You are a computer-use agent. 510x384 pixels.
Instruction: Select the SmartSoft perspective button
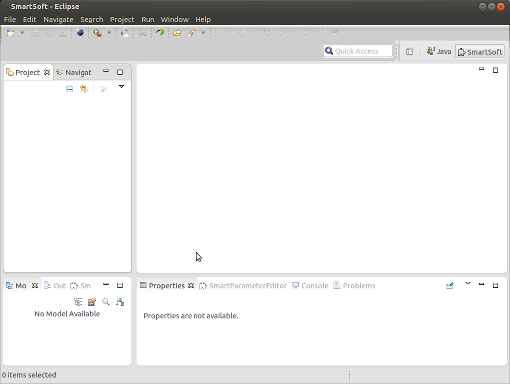click(480, 52)
